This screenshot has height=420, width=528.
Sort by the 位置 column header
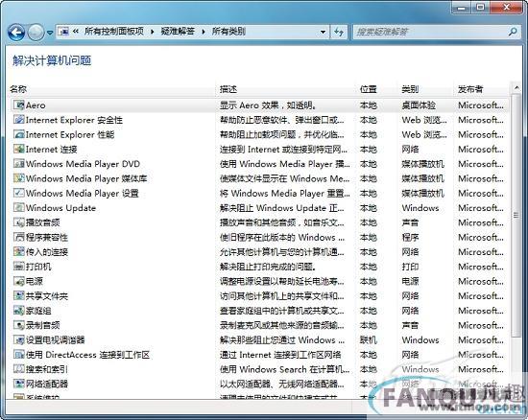[x=376, y=89]
